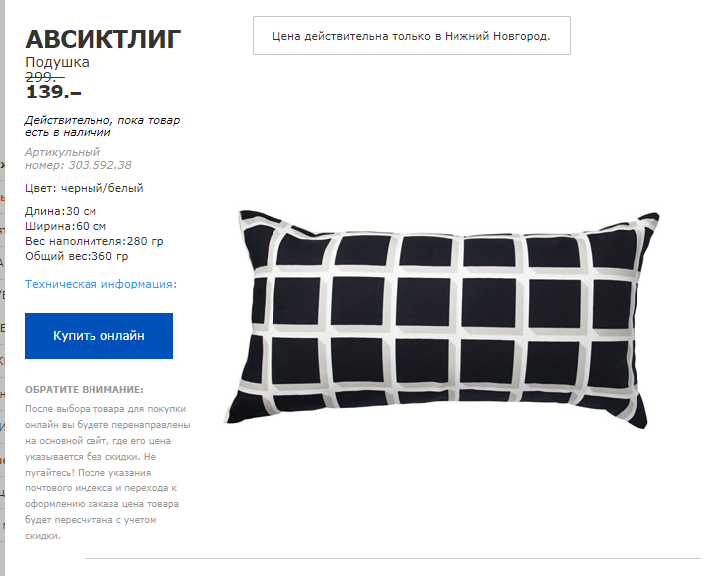Click the gray strip along the left edge
728x576 pixels.
[x=2, y=288]
